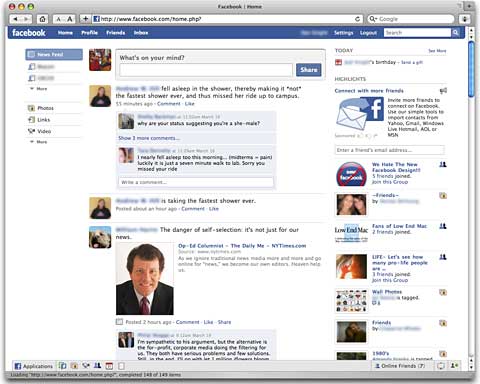480x384 pixels.
Task: Click the Facebook search magnifier button
Action: (x=455, y=33)
